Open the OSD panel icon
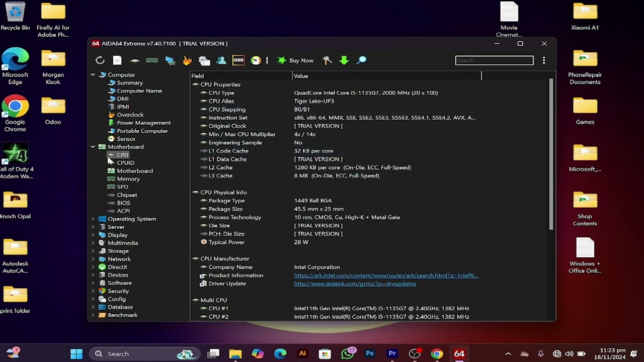 [238, 60]
